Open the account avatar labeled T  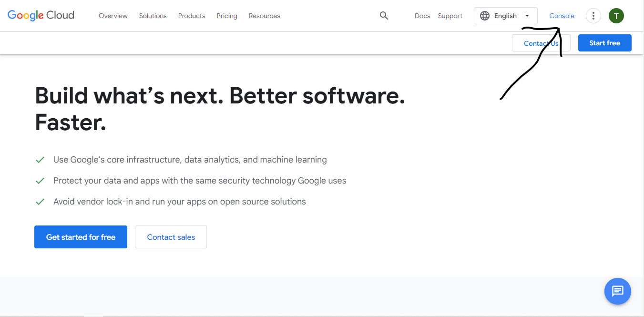[x=616, y=16]
